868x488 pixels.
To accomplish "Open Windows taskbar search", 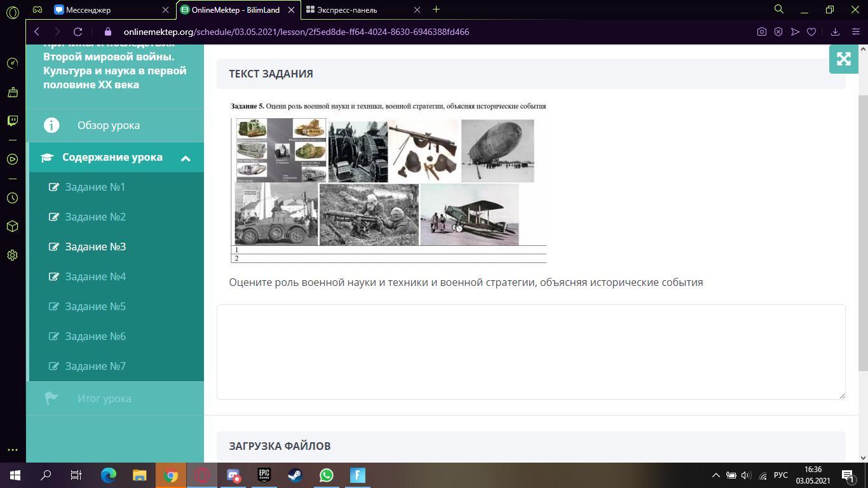I will (x=46, y=475).
